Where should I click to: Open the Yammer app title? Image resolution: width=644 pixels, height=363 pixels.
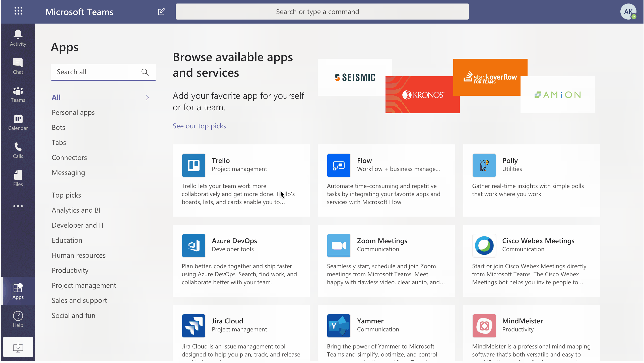370,321
